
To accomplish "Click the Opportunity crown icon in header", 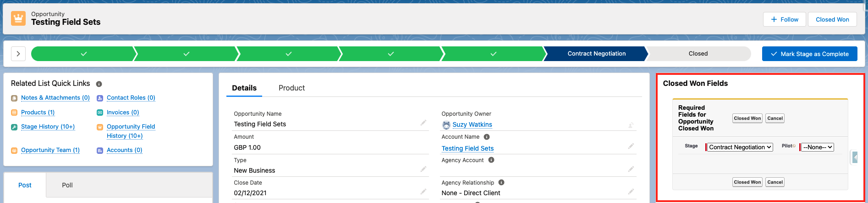I will [x=18, y=19].
